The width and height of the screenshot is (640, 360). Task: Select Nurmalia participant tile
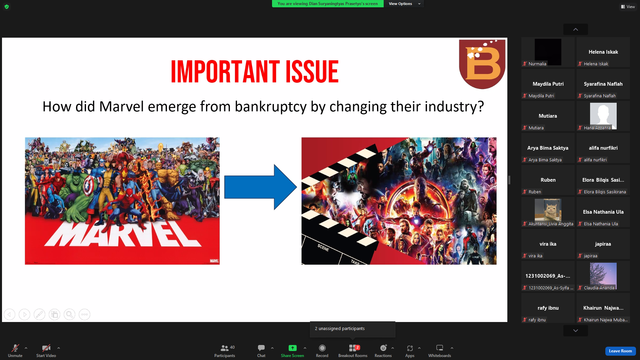click(x=548, y=52)
